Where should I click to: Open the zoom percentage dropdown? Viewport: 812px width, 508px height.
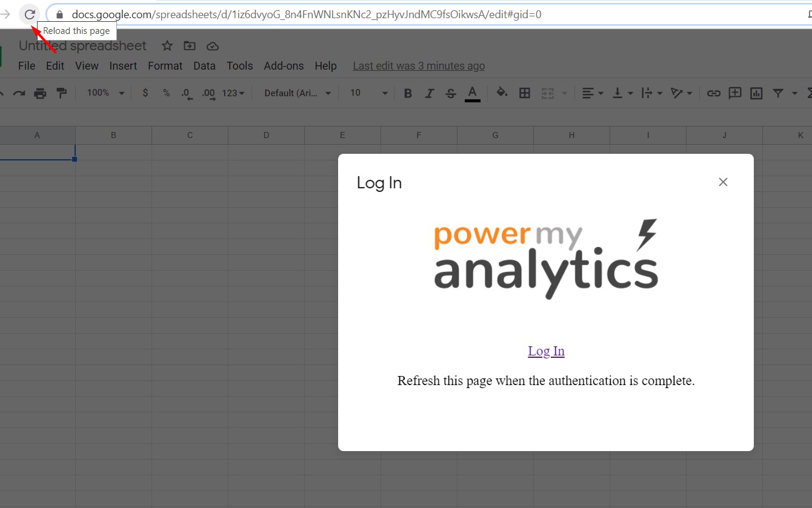[104, 93]
